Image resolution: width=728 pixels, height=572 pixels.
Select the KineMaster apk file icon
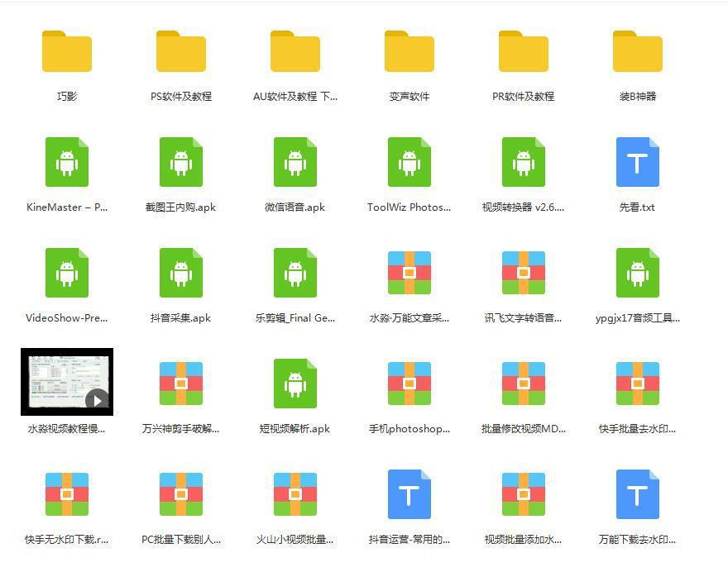click(67, 162)
